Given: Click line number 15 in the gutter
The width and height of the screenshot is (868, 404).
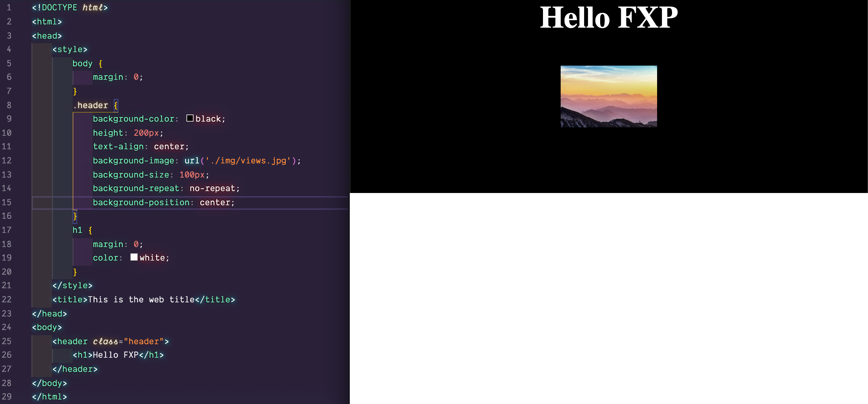Looking at the screenshot, I should point(6,202).
